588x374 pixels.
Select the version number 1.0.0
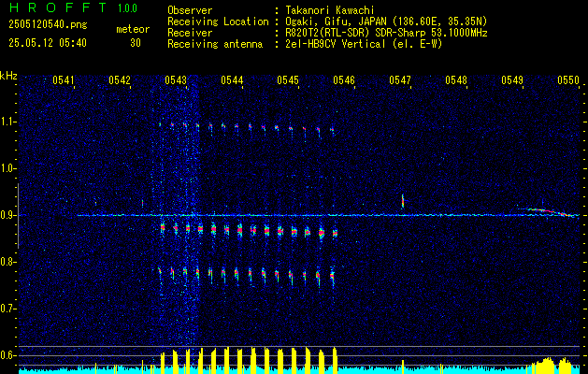pos(127,8)
